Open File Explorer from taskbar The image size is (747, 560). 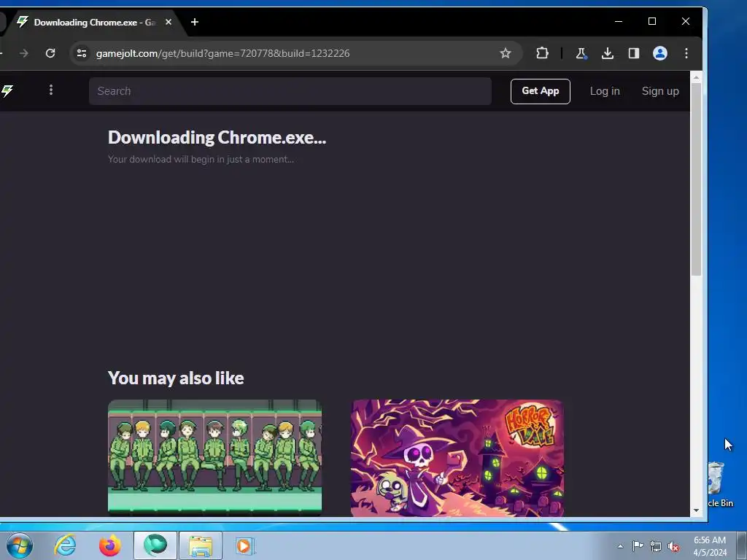tap(201, 545)
